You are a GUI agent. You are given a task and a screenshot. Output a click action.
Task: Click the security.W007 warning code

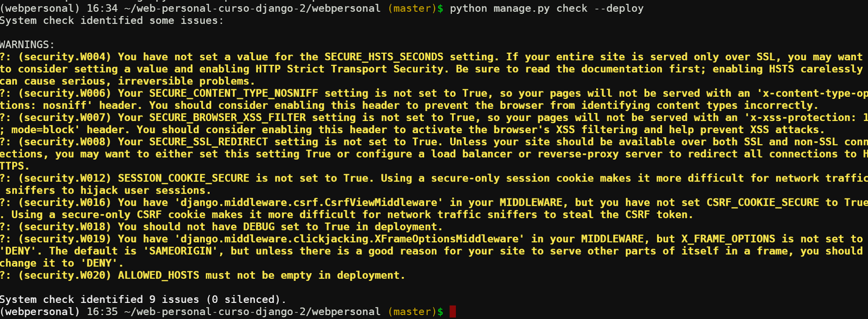coord(65,118)
